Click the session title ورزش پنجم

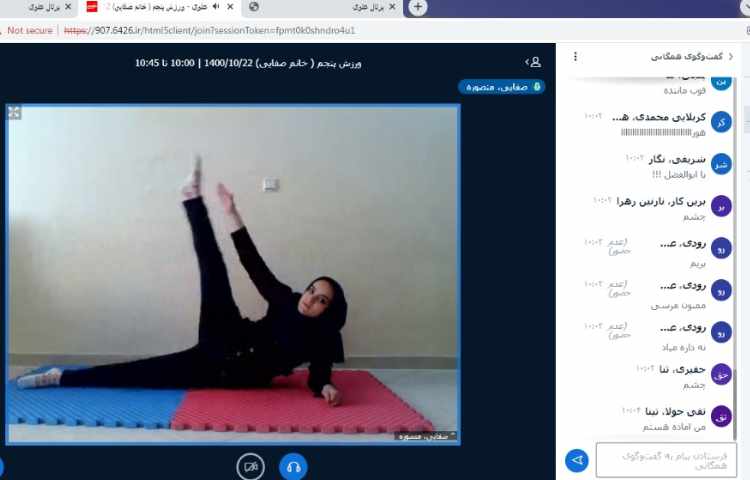coord(248,63)
